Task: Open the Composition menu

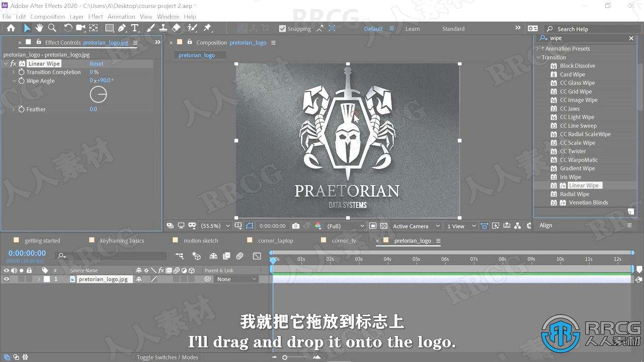Action: [x=48, y=17]
